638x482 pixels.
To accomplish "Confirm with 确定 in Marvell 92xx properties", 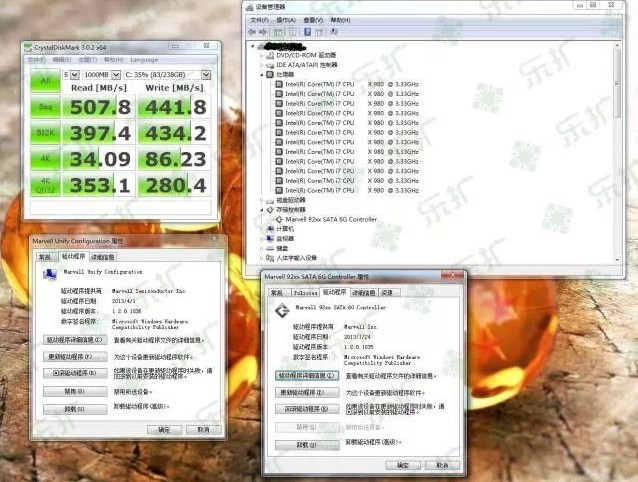I will [403, 465].
